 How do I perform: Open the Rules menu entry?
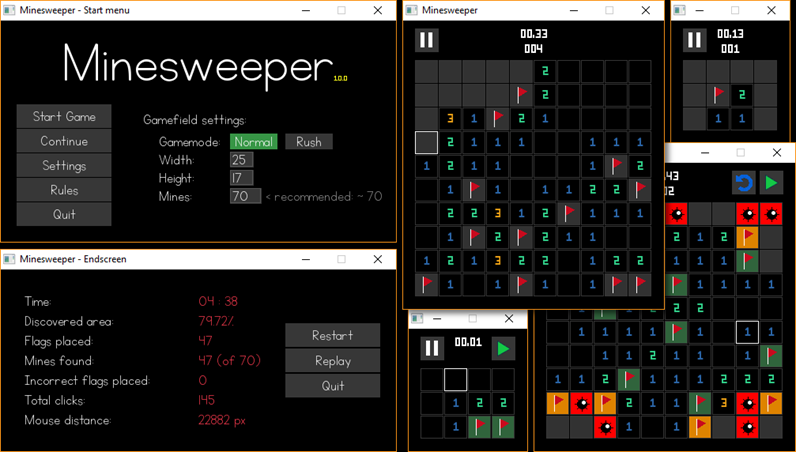pos(64,190)
